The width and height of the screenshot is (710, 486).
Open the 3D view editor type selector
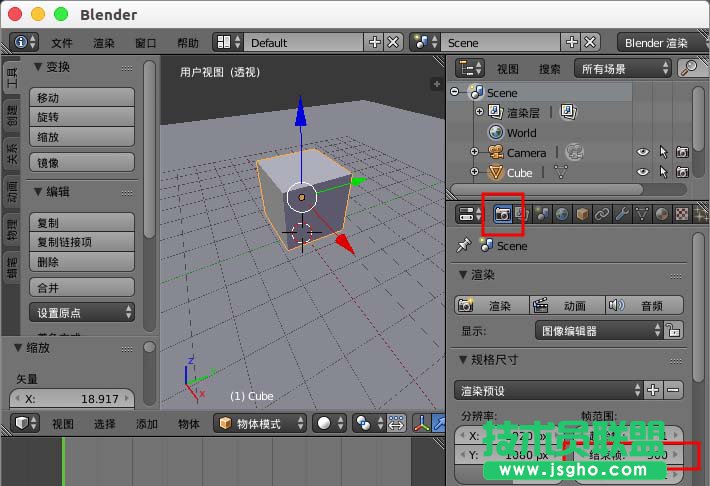coord(25,423)
